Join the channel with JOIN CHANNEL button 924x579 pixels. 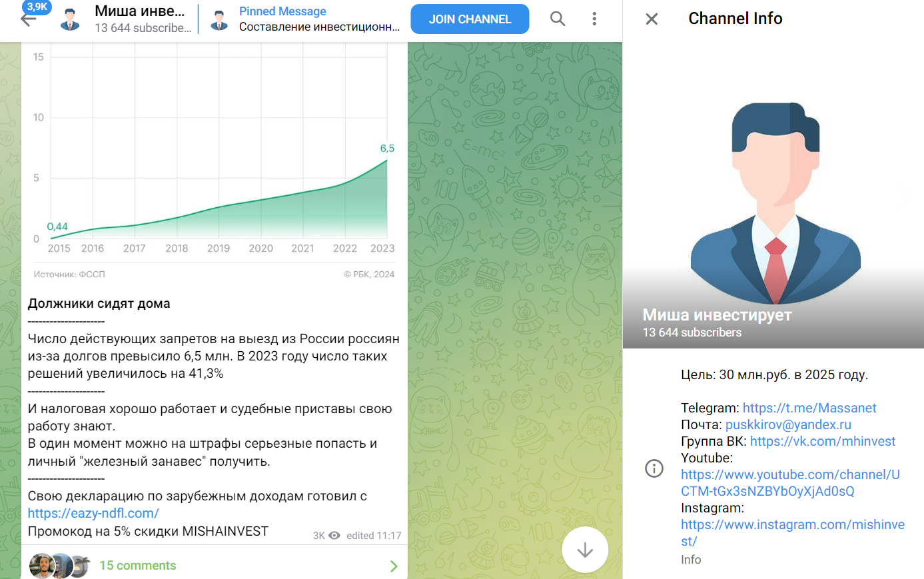pyautogui.click(x=470, y=19)
